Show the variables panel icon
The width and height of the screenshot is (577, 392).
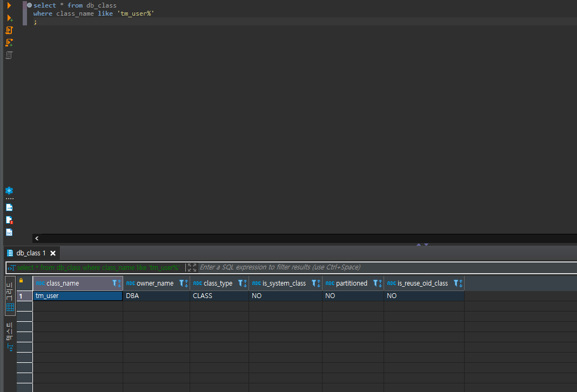click(9, 232)
